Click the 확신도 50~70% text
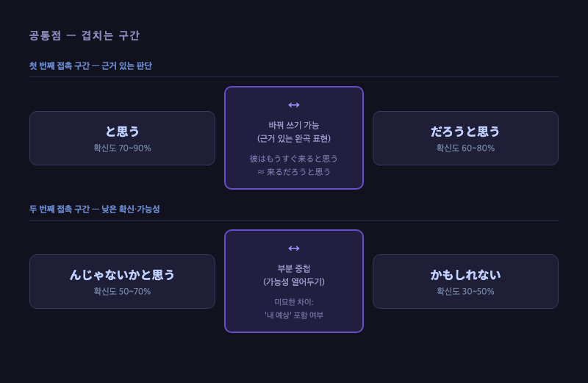 (122, 291)
